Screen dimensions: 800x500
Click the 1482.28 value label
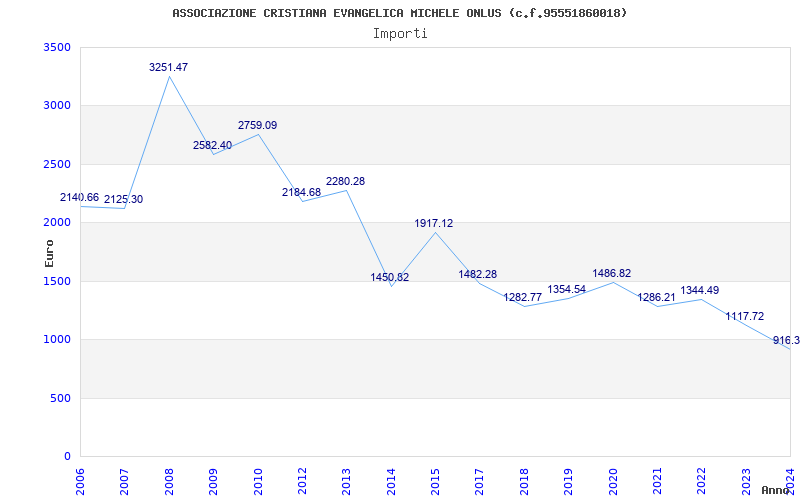(x=478, y=274)
